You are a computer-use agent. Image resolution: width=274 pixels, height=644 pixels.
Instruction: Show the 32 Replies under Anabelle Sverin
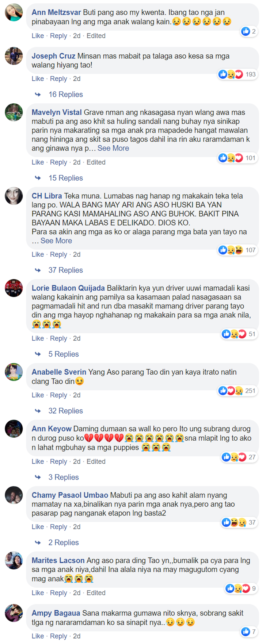point(66,411)
